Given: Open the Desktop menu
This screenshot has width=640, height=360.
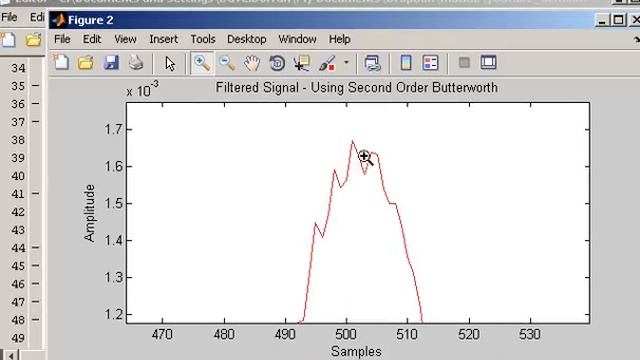Looking at the screenshot, I should point(247,39).
